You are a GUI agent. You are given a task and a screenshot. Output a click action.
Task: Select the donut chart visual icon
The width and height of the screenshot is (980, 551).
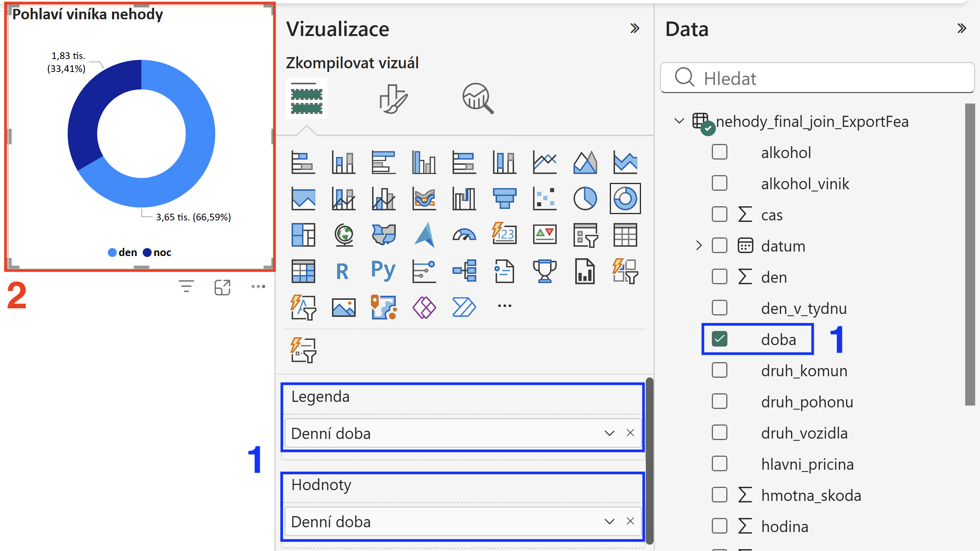625,198
